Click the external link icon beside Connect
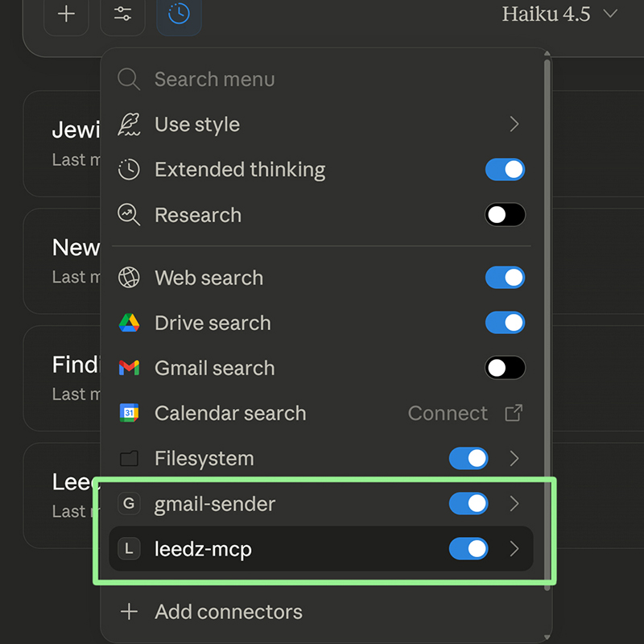644x644 pixels. 514,414
